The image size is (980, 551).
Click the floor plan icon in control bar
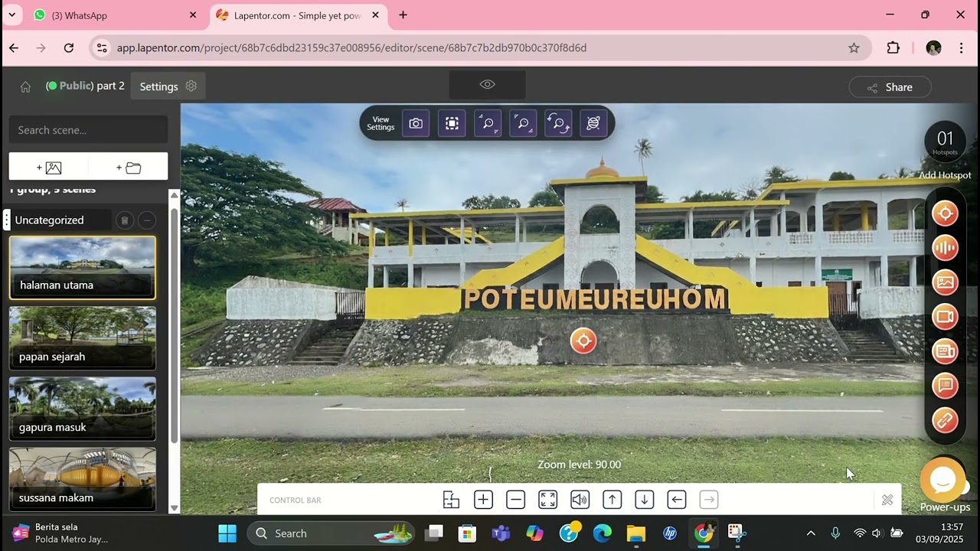[451, 500]
